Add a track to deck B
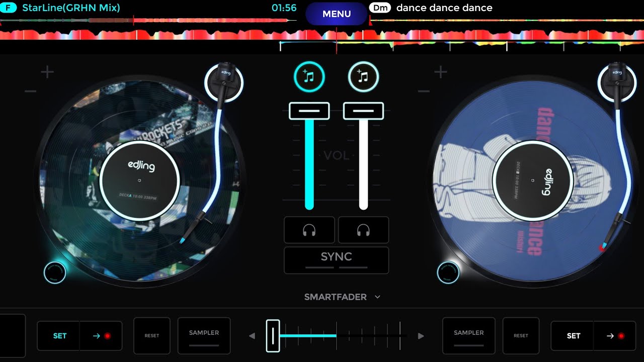This screenshot has width=644, height=362. (363, 77)
